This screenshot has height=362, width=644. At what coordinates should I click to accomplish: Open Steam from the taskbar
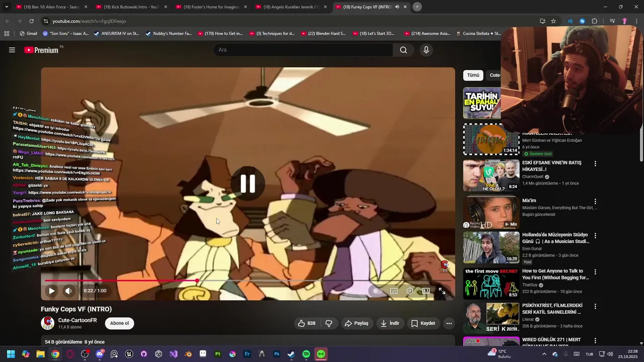point(291,354)
